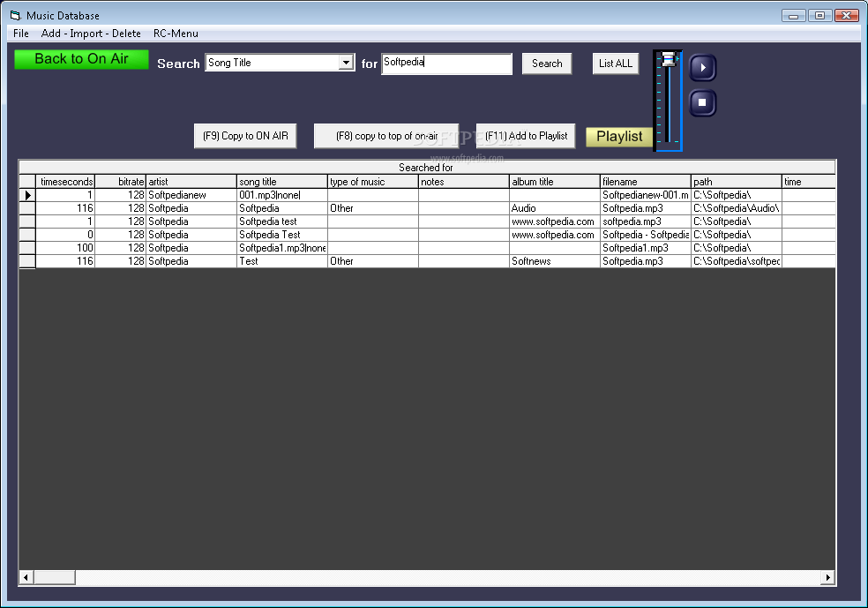Click the yellow Playlist button
Viewport: 868px width, 608px height.
[x=619, y=136]
